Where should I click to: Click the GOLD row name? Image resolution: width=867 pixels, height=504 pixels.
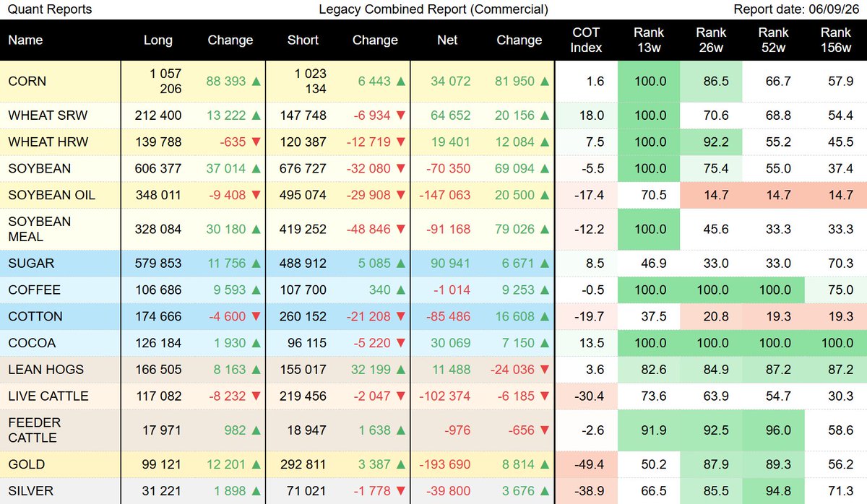tap(26, 464)
